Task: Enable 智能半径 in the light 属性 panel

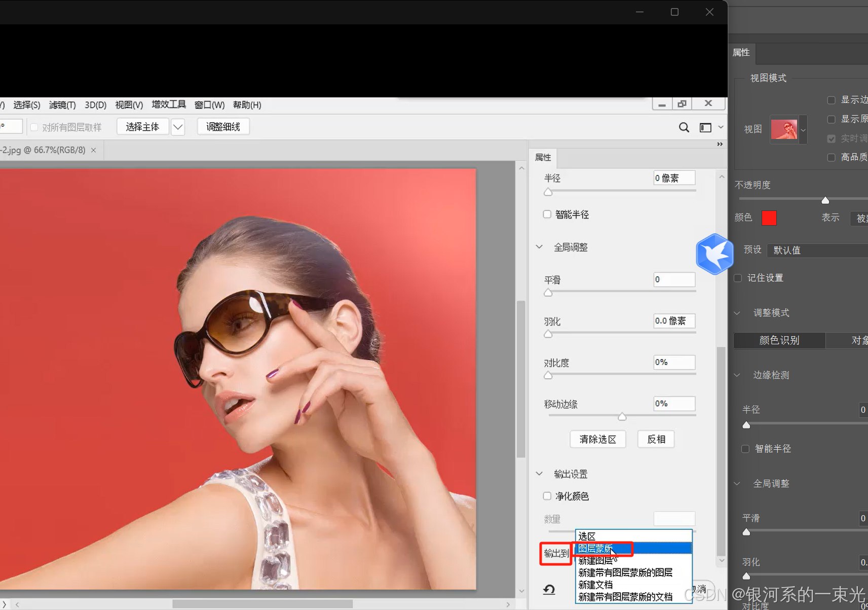Action: point(547,214)
